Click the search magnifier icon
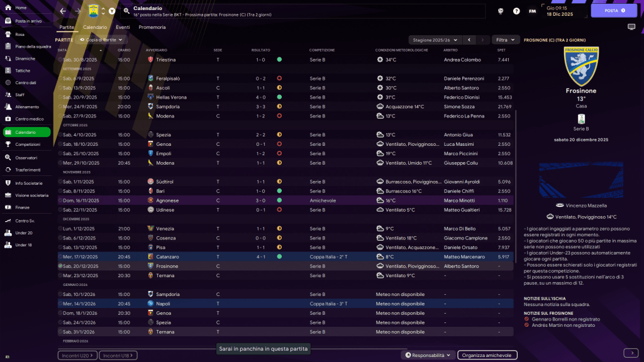Image resolution: width=644 pixels, height=362 pixels. click(x=126, y=11)
